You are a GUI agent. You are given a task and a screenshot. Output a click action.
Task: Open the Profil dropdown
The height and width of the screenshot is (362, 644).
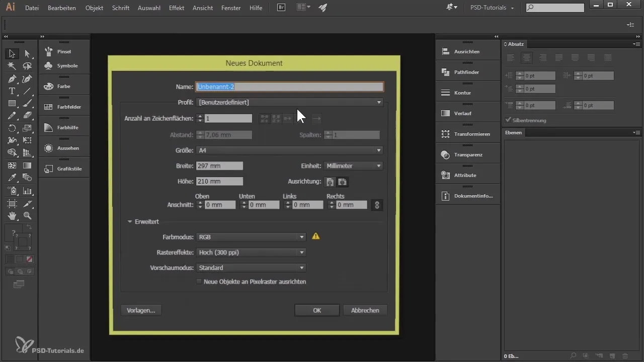(x=290, y=103)
